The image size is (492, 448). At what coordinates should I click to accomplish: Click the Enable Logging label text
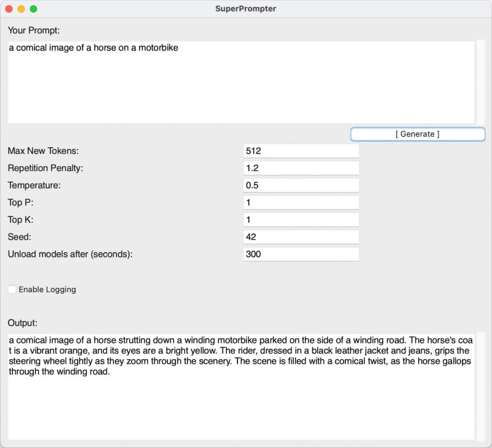[x=47, y=289]
